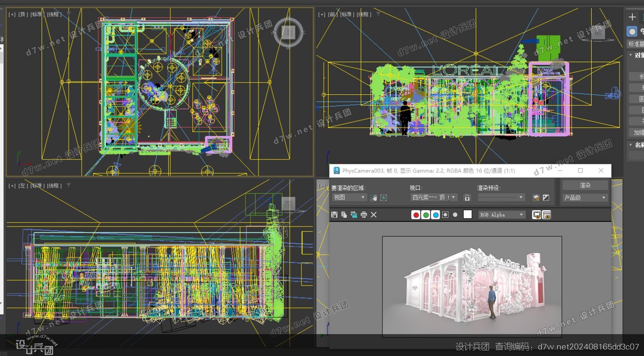Click the [+] menu of front viewport
The height and width of the screenshot is (356, 644).
tap(322, 14)
